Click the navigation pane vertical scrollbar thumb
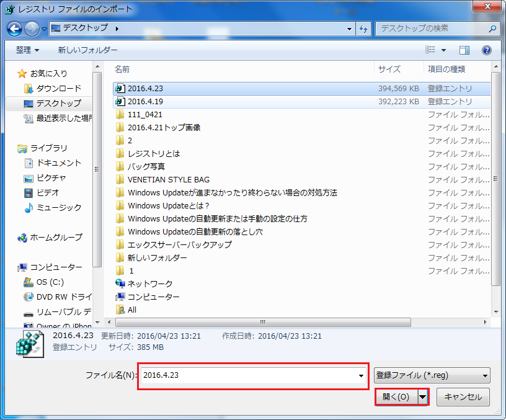This screenshot has width=506, height=420. pos(97,169)
